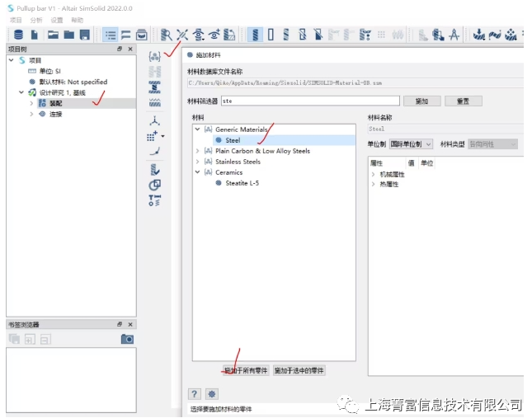Toggle the project tree list view icon
Image resolution: width=532 pixels, height=418 pixels.
tap(111, 35)
